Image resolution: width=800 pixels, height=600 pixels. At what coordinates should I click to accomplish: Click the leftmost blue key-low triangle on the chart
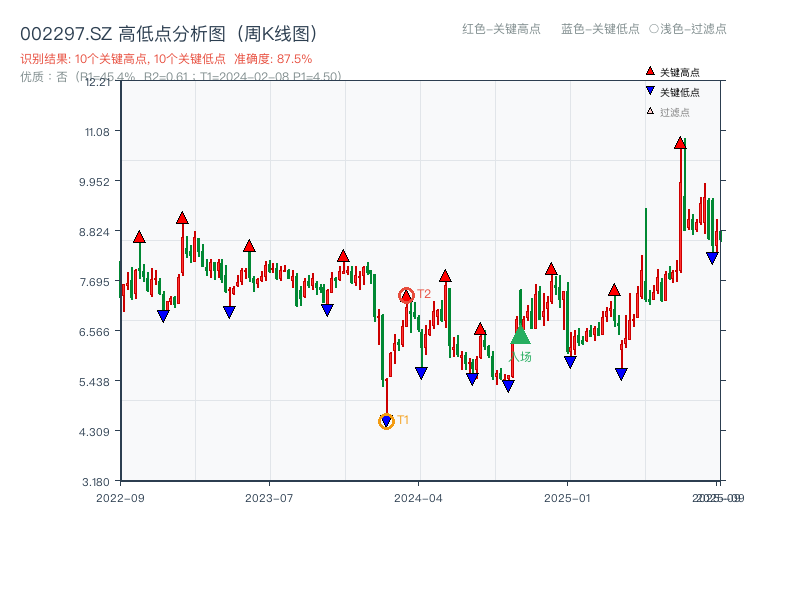pyautogui.click(x=163, y=314)
